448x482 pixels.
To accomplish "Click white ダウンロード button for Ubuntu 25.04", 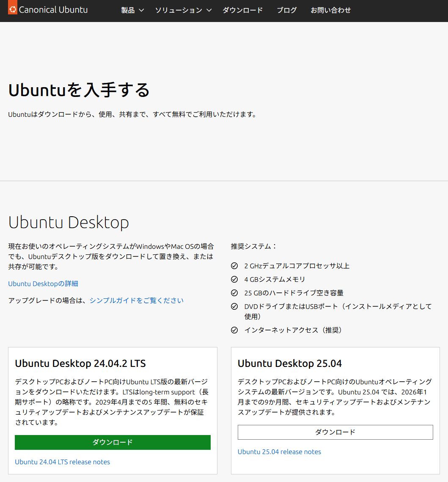I will click(x=335, y=432).
